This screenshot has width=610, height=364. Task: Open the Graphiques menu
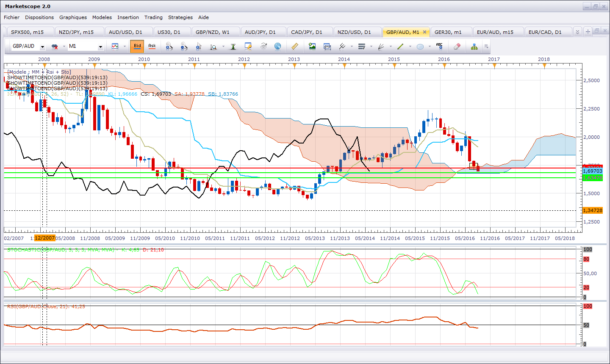point(73,17)
